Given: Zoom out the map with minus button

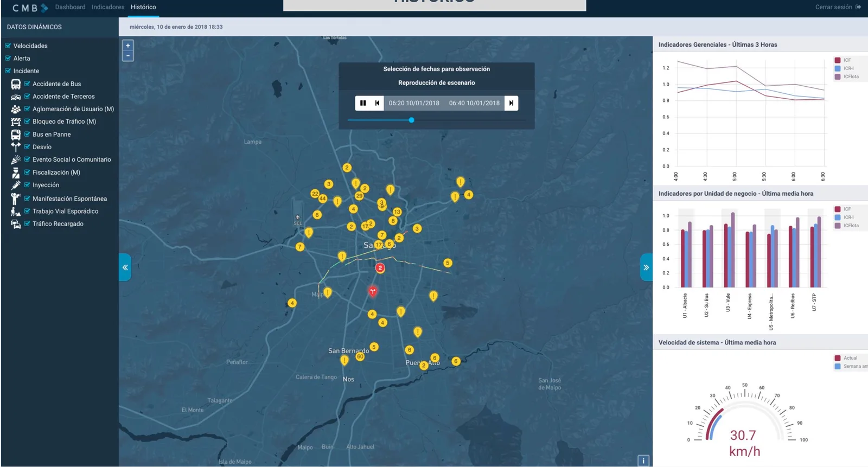Looking at the screenshot, I should [128, 55].
